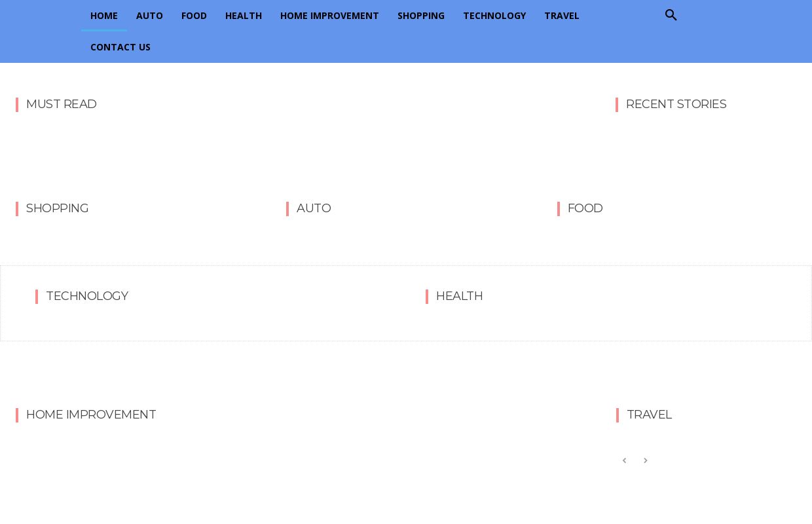Image resolution: width=812 pixels, height=524 pixels.
Task: Select Shopping in the top navigation menu
Action: pos(421,16)
